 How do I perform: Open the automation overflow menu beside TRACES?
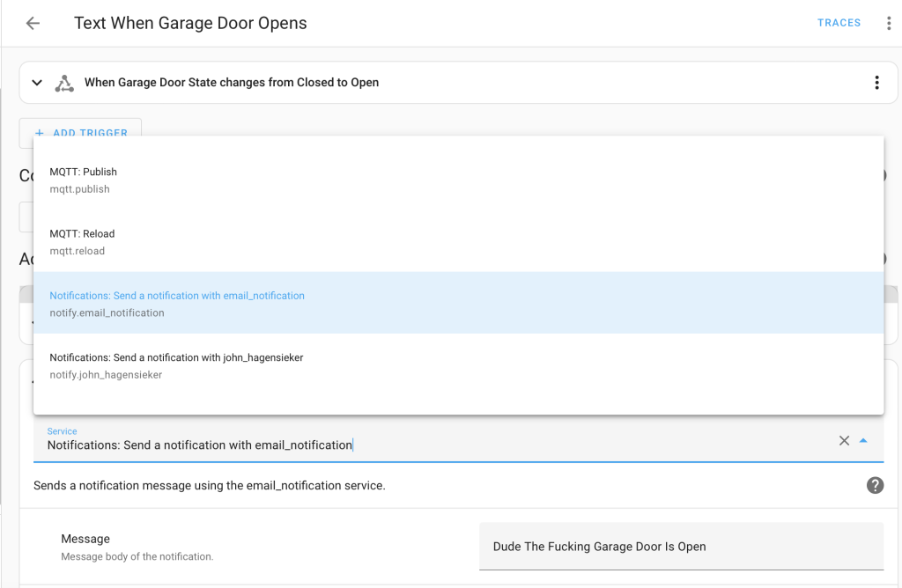coord(888,23)
